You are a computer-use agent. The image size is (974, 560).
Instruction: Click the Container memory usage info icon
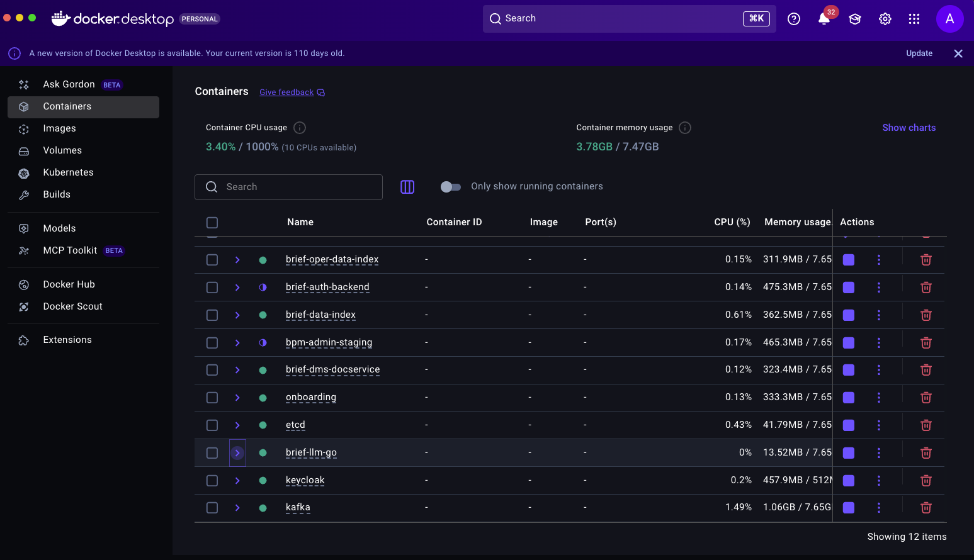[x=685, y=128]
